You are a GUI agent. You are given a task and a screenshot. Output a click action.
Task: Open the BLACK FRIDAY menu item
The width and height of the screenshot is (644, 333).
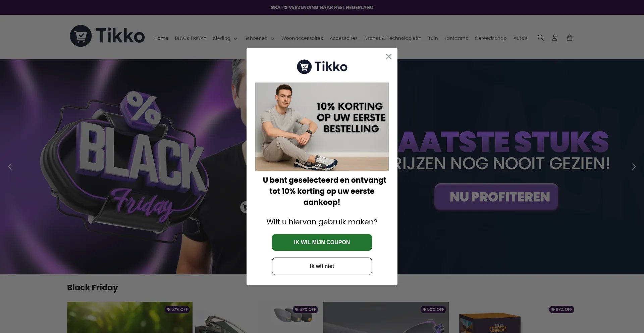(x=191, y=38)
